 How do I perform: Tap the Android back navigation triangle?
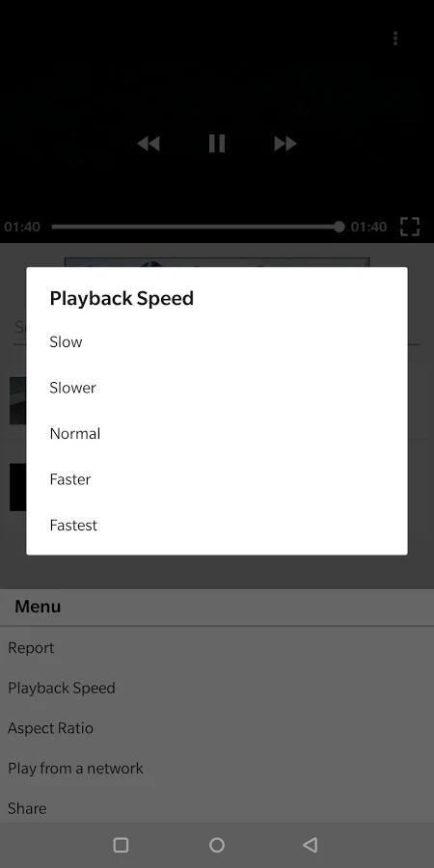pyautogui.click(x=311, y=845)
